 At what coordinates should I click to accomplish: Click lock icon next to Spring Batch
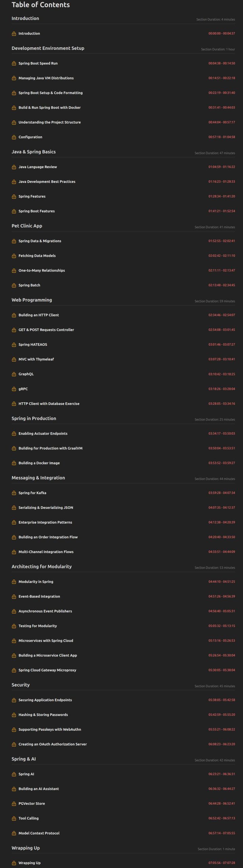tap(14, 285)
